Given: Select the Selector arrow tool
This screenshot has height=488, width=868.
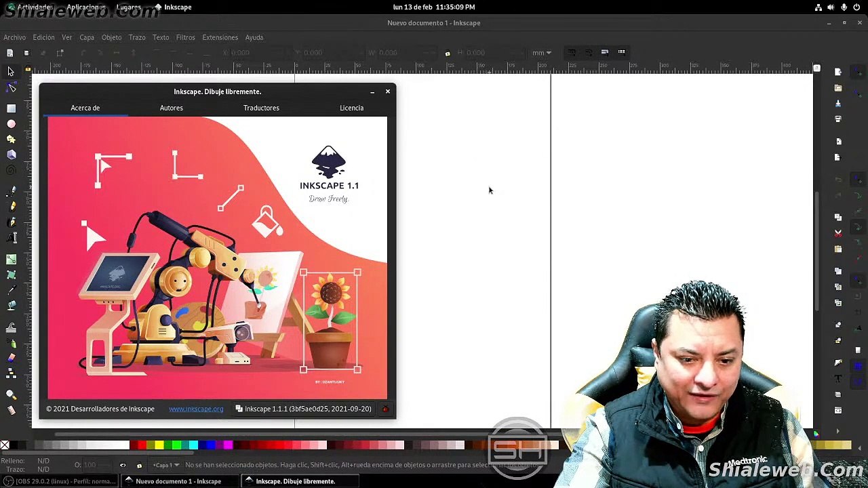Looking at the screenshot, I should 11,71.
